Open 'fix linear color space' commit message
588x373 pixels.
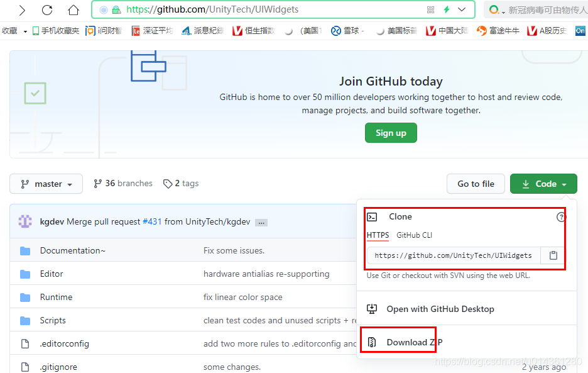(x=243, y=297)
